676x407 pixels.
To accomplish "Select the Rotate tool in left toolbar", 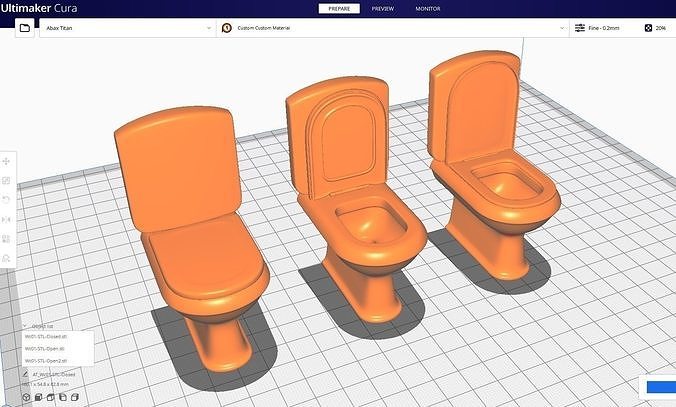I will [x=6, y=200].
